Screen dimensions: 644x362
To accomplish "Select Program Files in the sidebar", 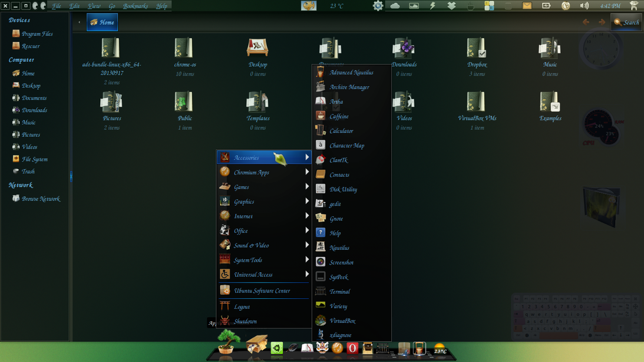I will pos(32,34).
